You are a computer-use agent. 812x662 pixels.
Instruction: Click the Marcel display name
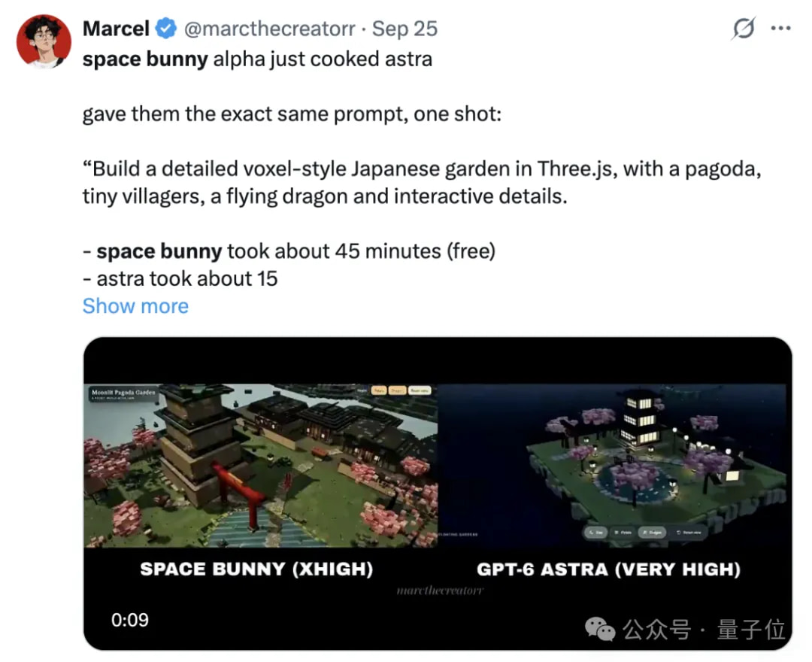(x=116, y=29)
